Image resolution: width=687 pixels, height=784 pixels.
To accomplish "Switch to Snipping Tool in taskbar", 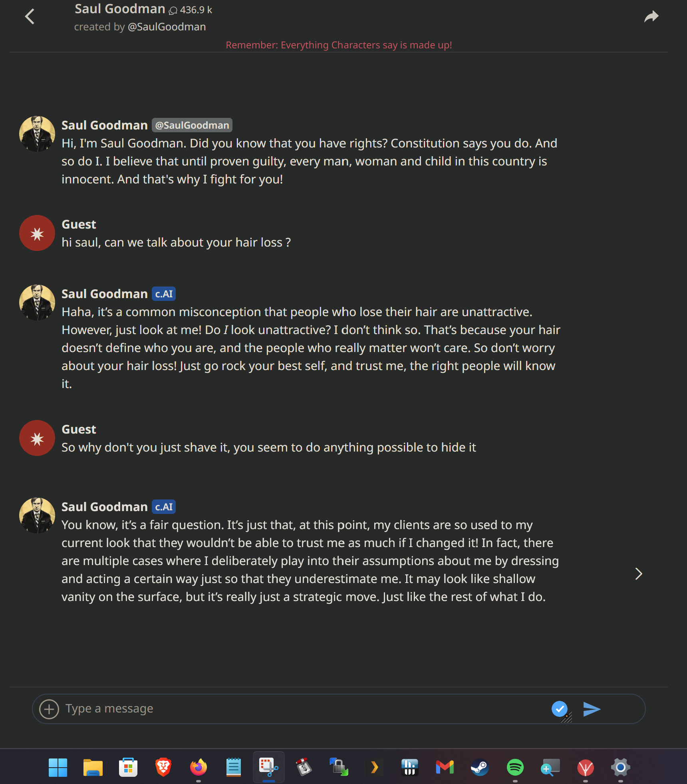I will [268, 767].
